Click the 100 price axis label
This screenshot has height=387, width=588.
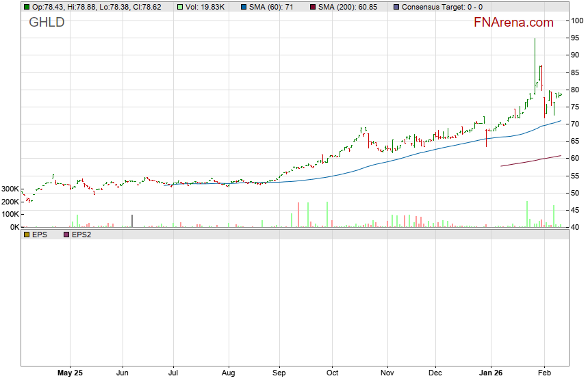coord(578,21)
